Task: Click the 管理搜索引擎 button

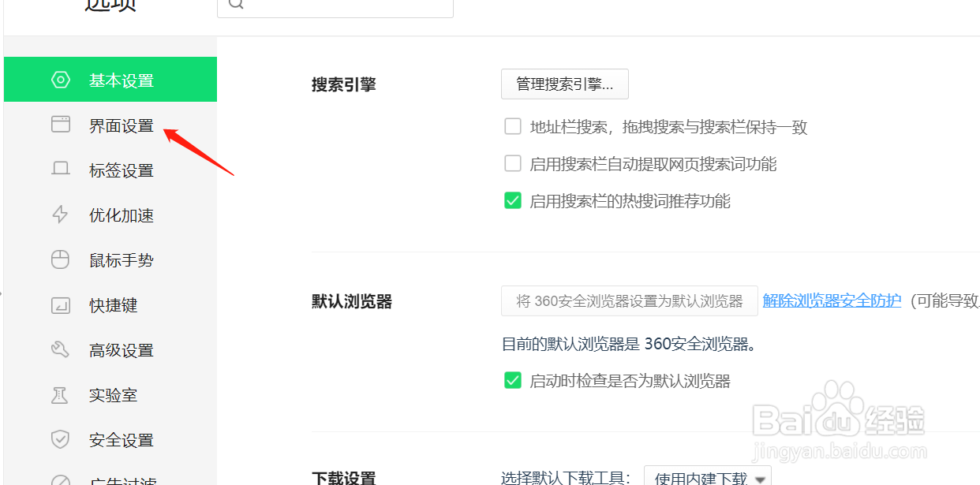Action: pos(565,84)
